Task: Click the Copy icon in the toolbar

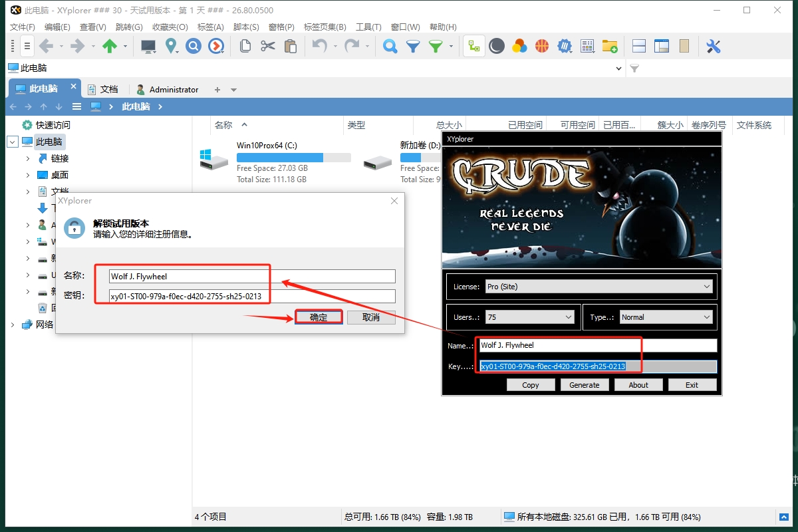Action: (x=245, y=46)
